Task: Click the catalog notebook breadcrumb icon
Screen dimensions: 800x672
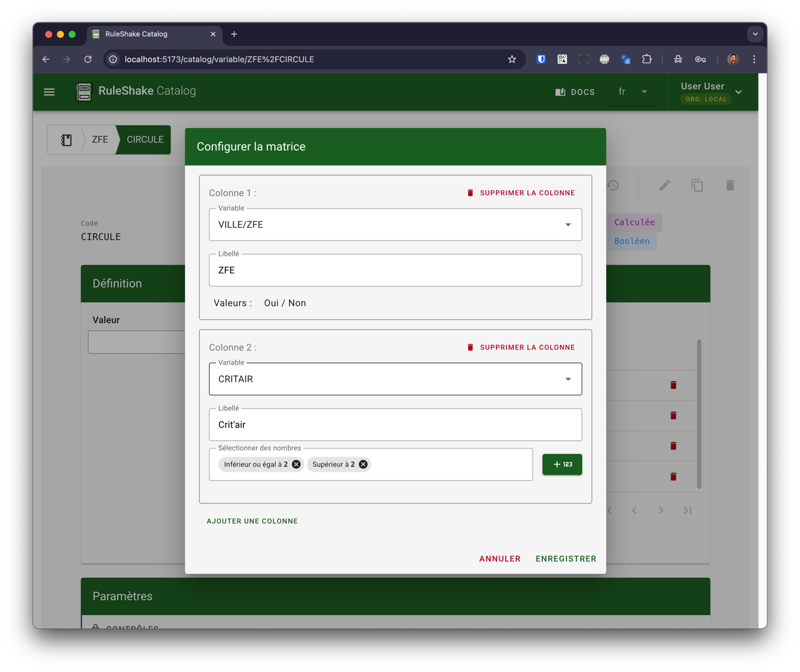Action: pos(66,140)
